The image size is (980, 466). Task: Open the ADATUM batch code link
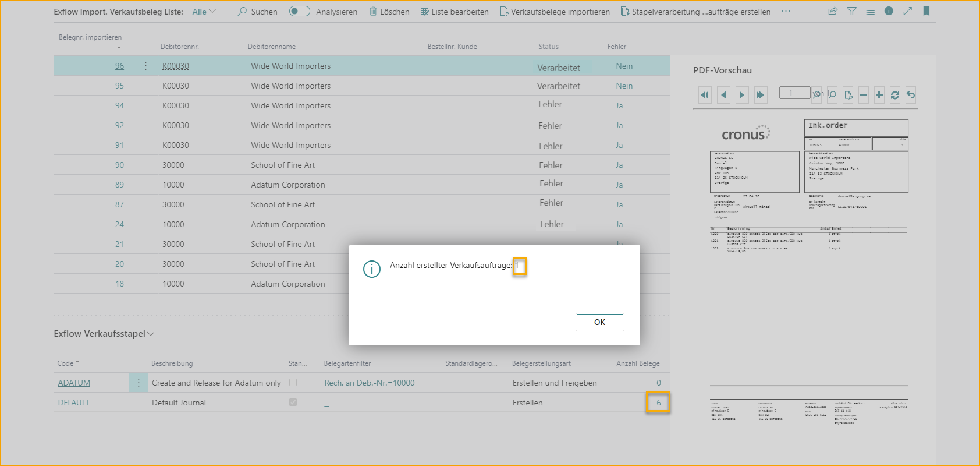(x=74, y=383)
